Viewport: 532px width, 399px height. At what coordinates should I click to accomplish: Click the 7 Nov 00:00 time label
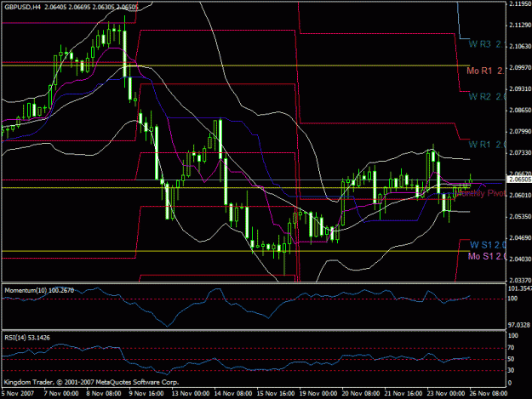[61, 393]
